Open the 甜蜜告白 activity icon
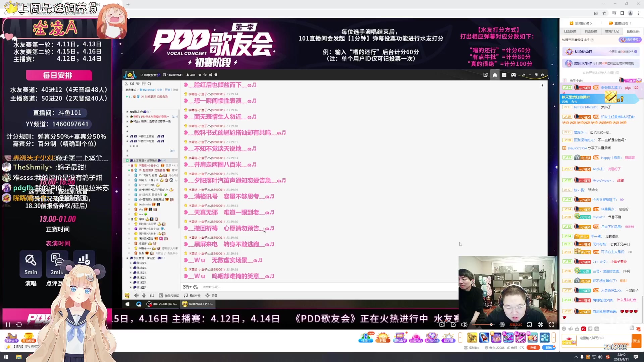Screen dimensions: 644x362 [416, 338]
